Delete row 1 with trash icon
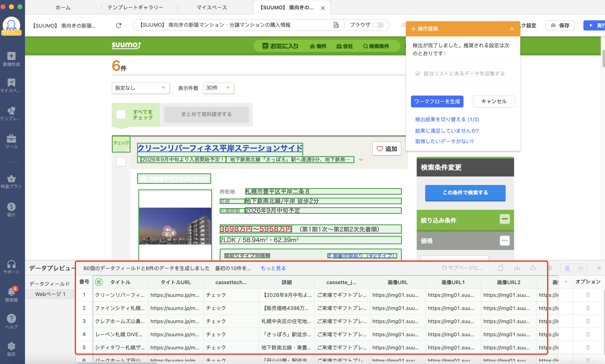Image resolution: width=605 pixels, height=364 pixels. (588, 295)
